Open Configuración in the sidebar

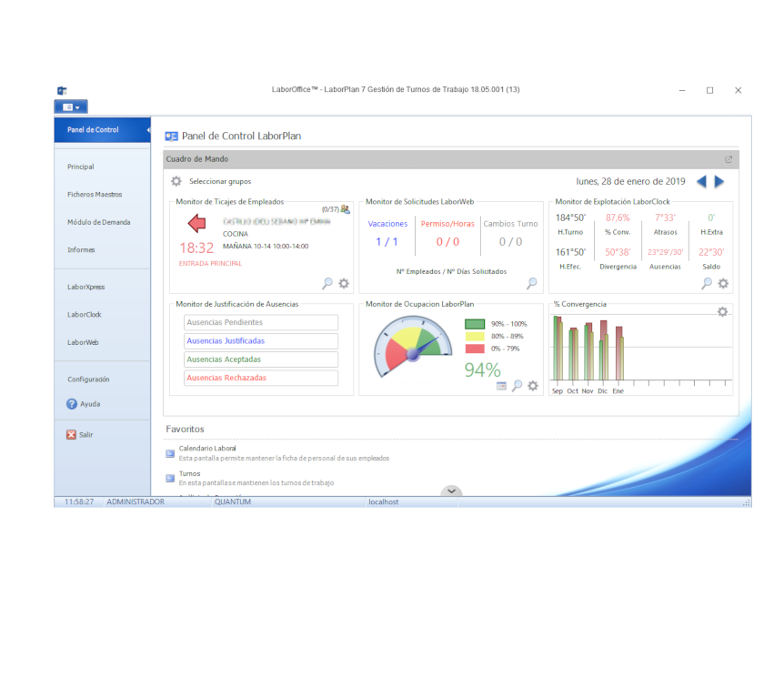(x=88, y=379)
